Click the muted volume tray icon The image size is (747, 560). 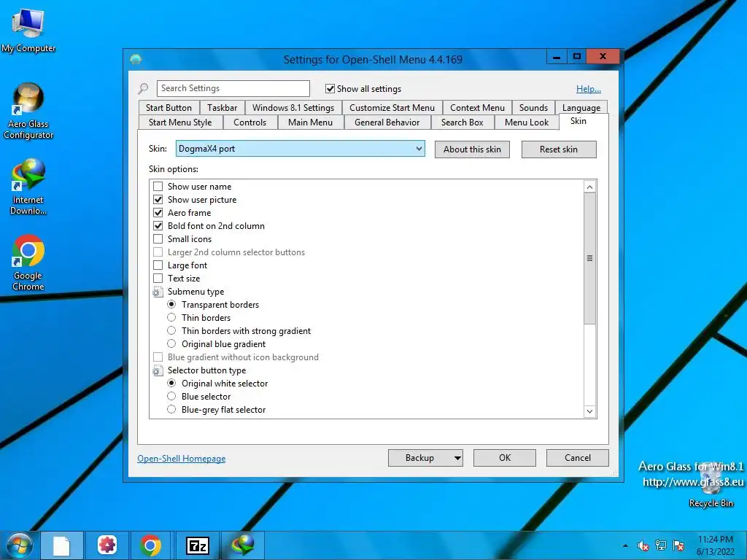click(643, 545)
